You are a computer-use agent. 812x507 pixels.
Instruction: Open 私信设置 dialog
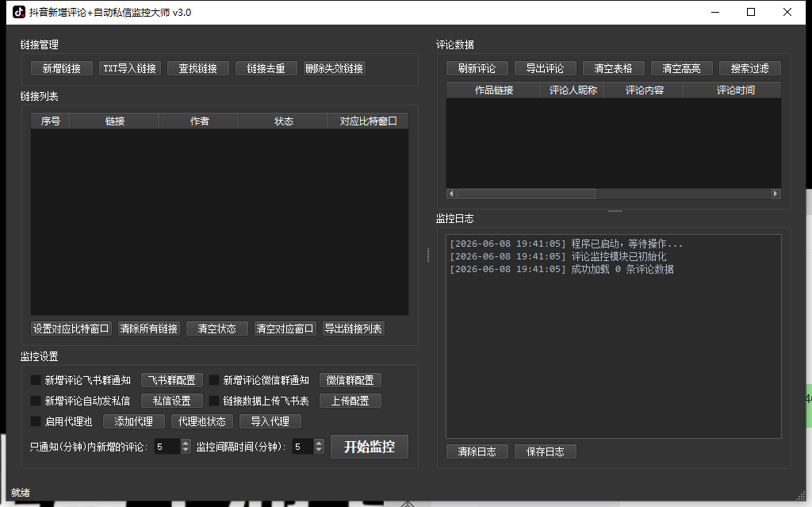[172, 401]
